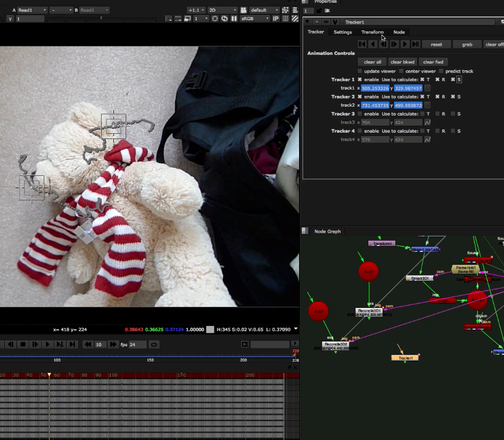Disable the Tracker 1 enable checkbox
This screenshot has height=440, width=504.
(x=360, y=79)
